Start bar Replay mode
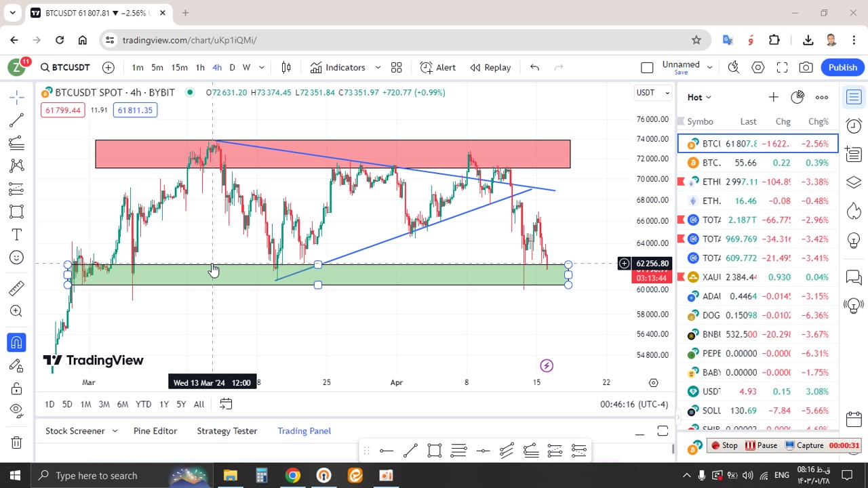This screenshot has height=488, width=868. 490,67
